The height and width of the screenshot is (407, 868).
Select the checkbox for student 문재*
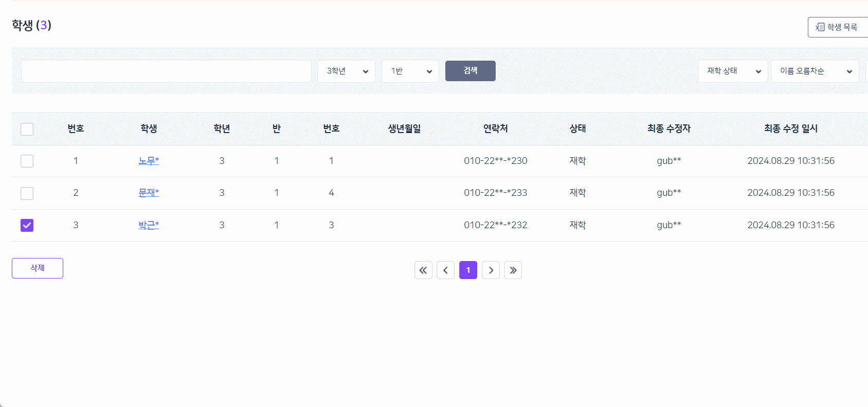(27, 193)
